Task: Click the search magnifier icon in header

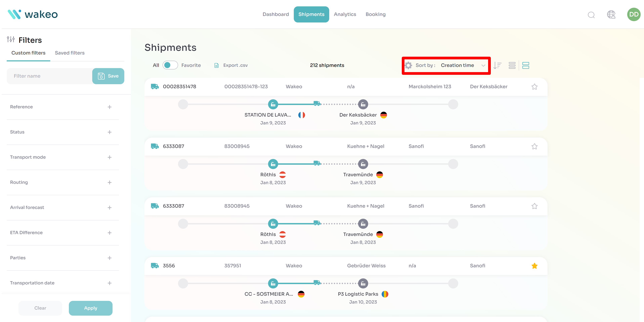Action: pyautogui.click(x=591, y=15)
